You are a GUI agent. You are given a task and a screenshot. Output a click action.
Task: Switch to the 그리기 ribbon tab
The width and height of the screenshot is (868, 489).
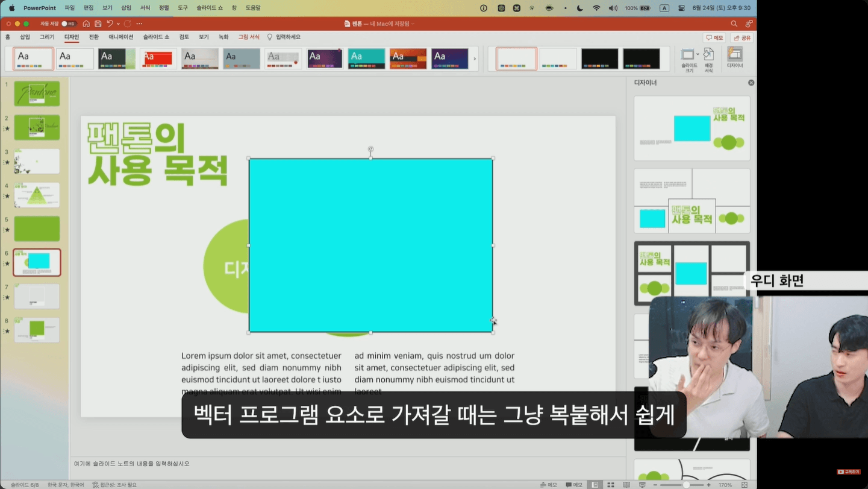point(47,37)
